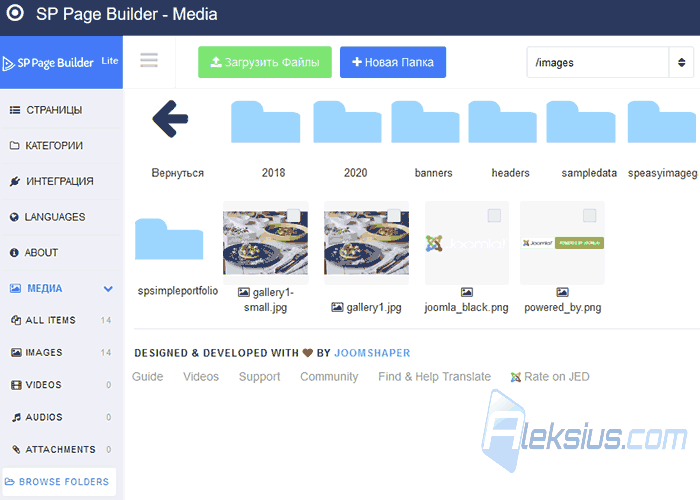This screenshot has height=500, width=700.
Task: Open the headers folder icon
Action: 502,122
